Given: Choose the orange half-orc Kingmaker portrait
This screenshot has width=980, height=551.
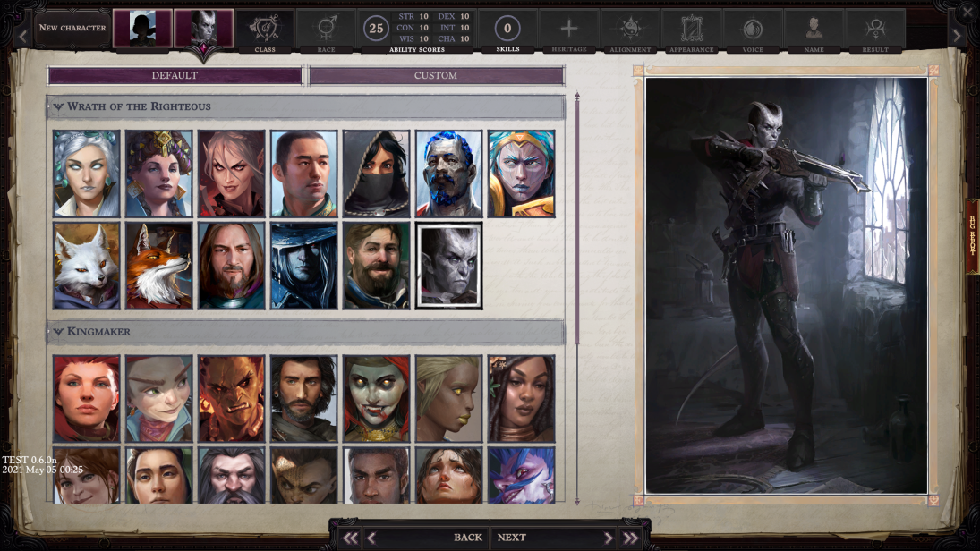Looking at the screenshot, I should [x=231, y=399].
